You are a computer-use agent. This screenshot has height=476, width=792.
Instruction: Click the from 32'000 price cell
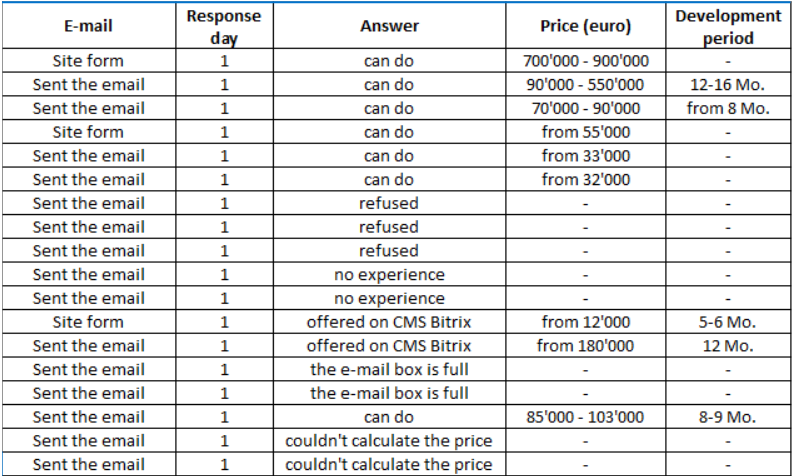click(x=585, y=180)
